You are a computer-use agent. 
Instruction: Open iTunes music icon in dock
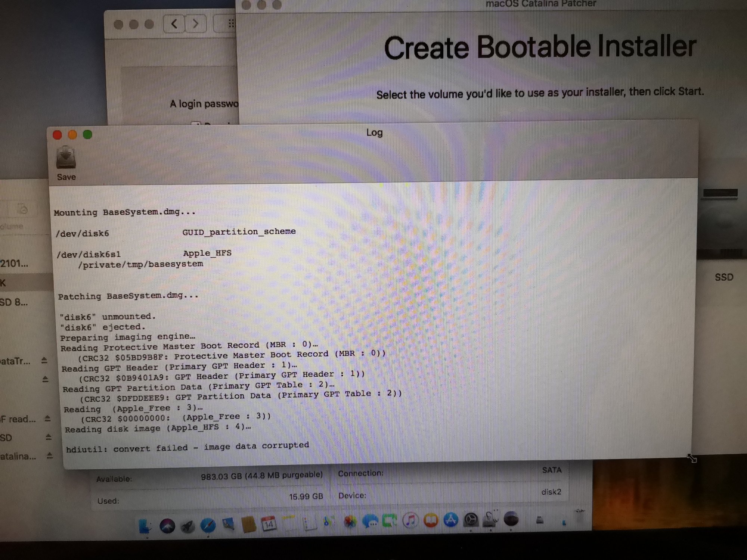coord(410,520)
